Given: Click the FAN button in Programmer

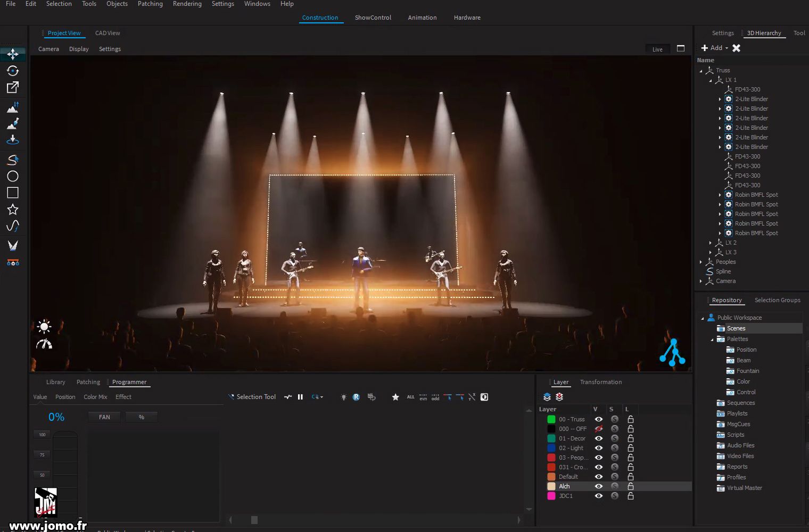Looking at the screenshot, I should tap(104, 417).
